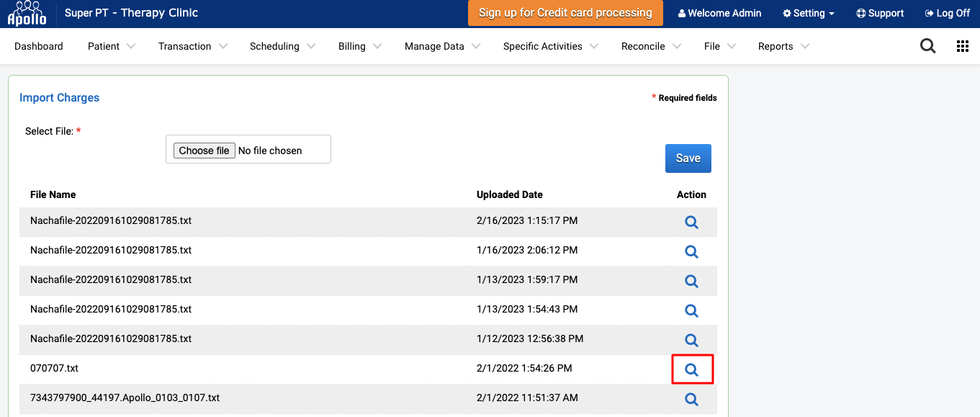Open Welcome Admin user profile
The height and width of the screenshot is (417, 980).
[719, 13]
